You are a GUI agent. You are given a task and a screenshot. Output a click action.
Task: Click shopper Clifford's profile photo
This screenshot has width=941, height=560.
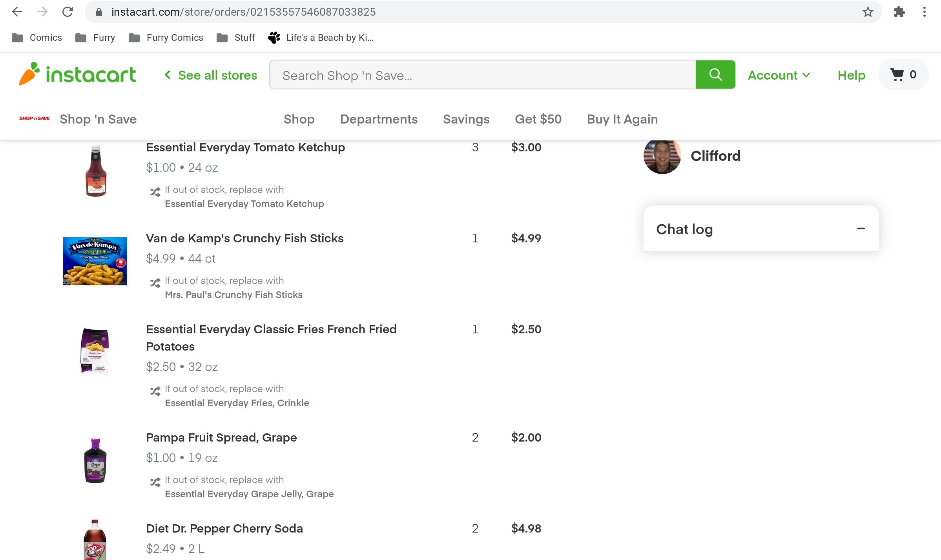point(662,156)
